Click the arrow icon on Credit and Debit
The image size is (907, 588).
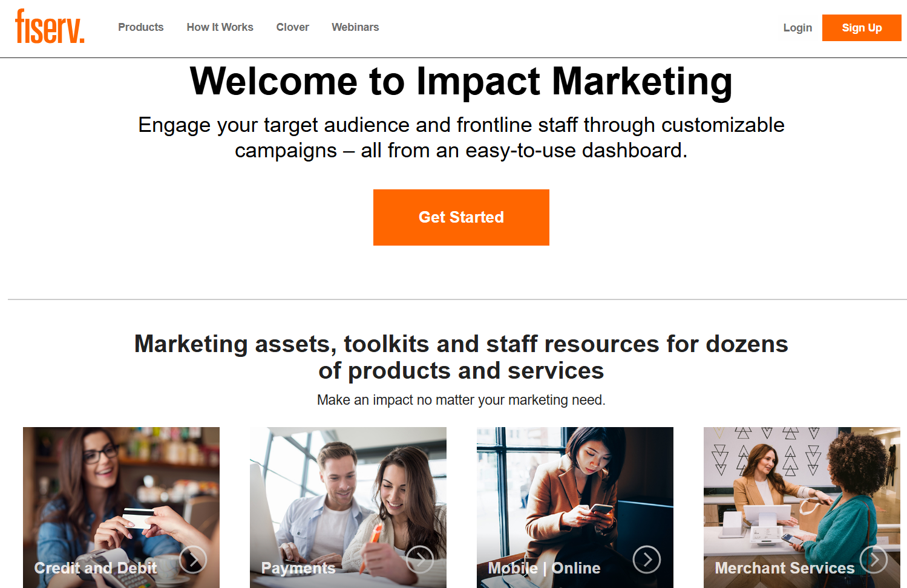(x=193, y=560)
